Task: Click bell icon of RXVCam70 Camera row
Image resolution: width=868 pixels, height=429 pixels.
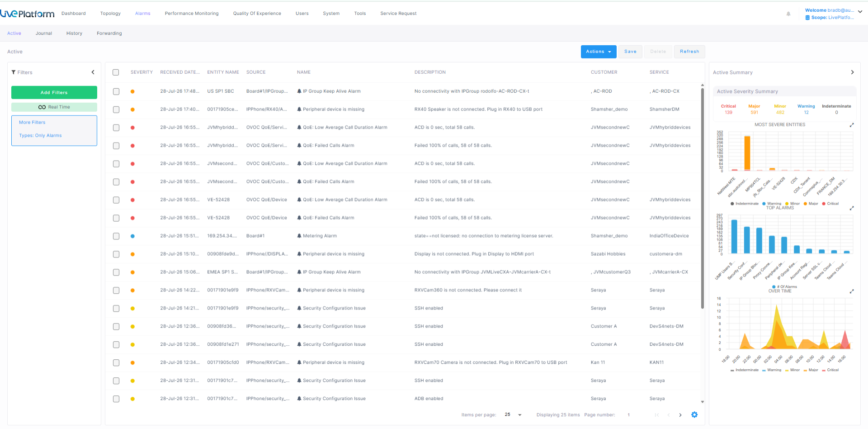Action: [x=299, y=363]
